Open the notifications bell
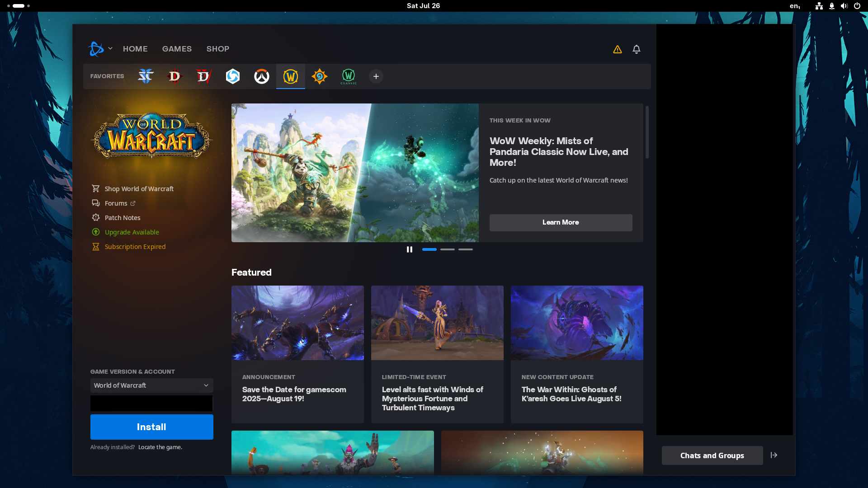 (x=637, y=49)
